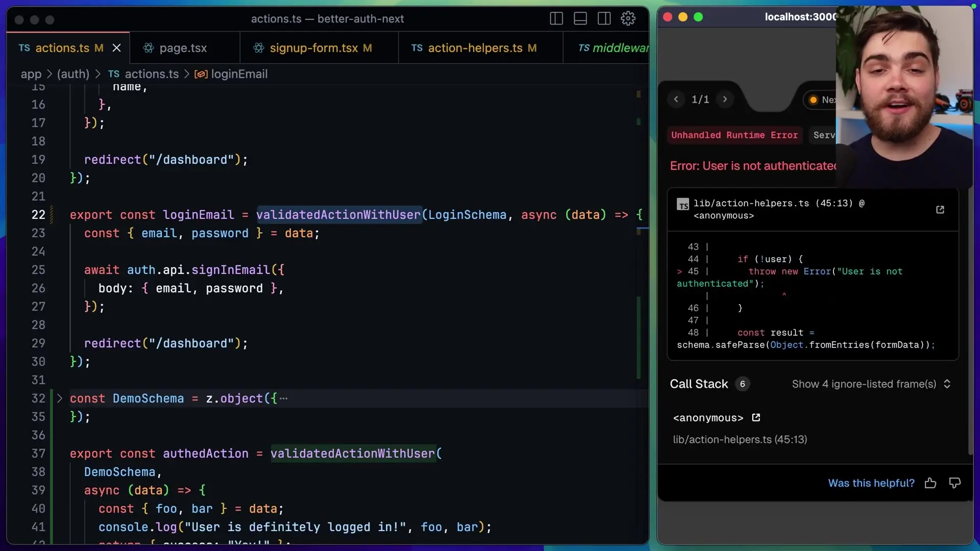Click the Server error tag
Screen dimensions: 980x551
tap(823, 135)
